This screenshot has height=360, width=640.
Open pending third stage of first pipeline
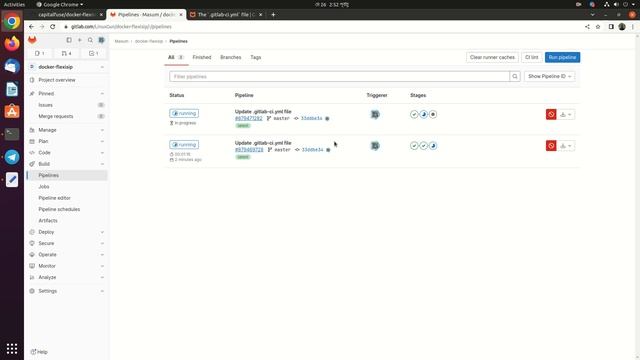point(433,114)
